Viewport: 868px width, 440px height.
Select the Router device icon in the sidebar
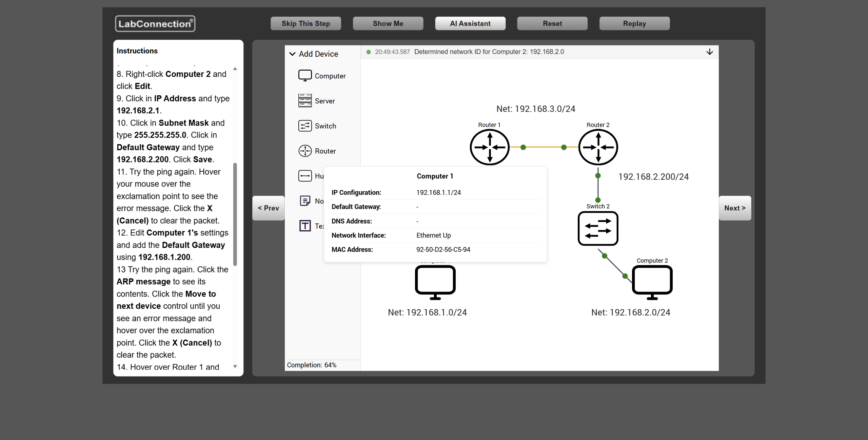coord(305,151)
